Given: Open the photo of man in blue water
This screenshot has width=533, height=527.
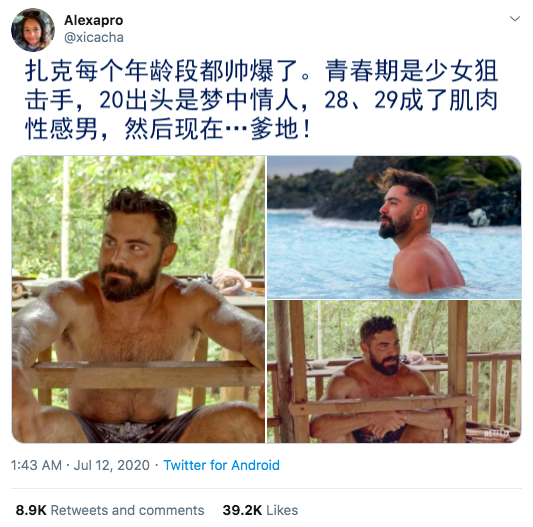Looking at the screenshot, I should click(394, 227).
